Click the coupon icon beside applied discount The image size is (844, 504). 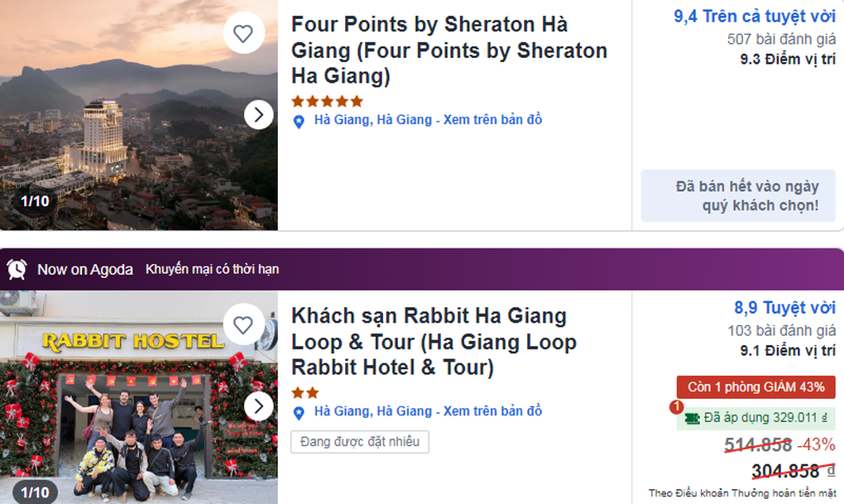pos(690,418)
